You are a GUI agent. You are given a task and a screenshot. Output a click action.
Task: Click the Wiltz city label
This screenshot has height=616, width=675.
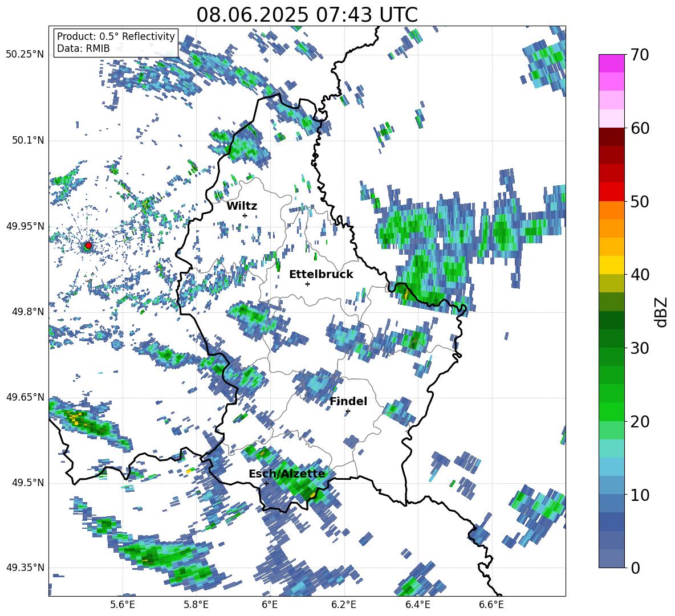(242, 206)
